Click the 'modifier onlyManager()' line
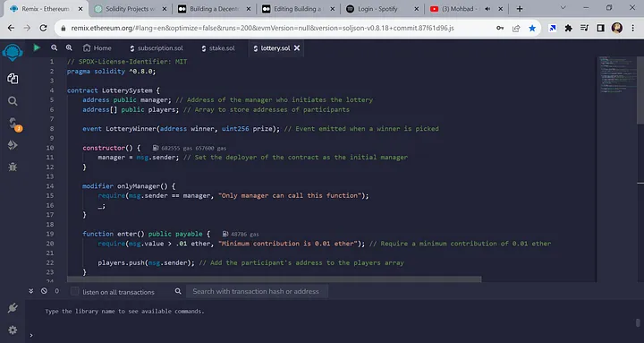This screenshot has height=343, width=644. 129,186
